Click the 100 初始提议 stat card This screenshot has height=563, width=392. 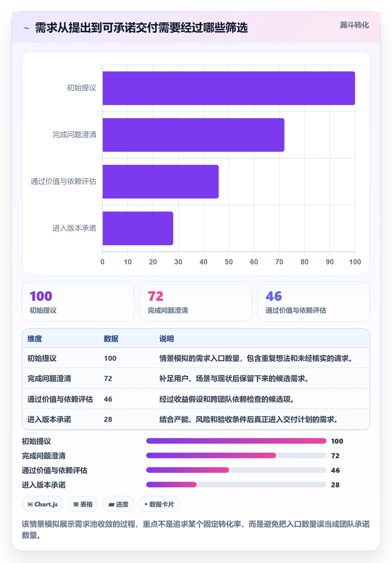pos(78,301)
